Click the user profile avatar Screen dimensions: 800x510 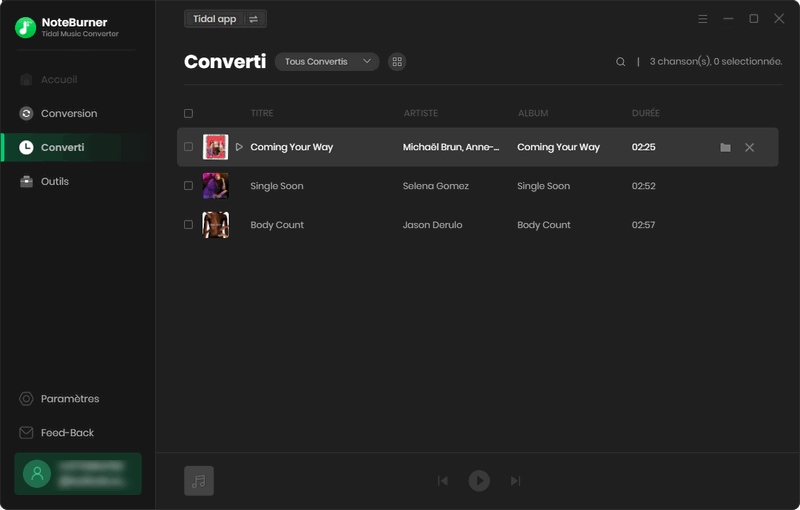(37, 474)
